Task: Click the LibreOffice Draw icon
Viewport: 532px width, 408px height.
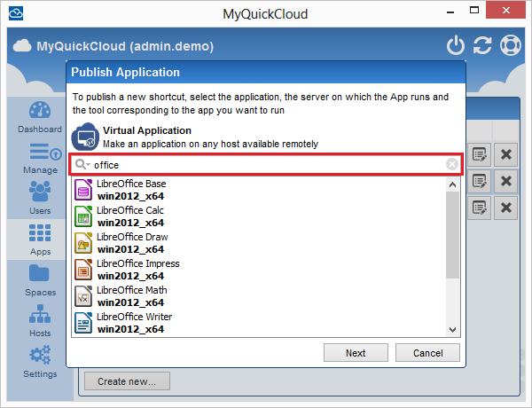Action: point(83,243)
